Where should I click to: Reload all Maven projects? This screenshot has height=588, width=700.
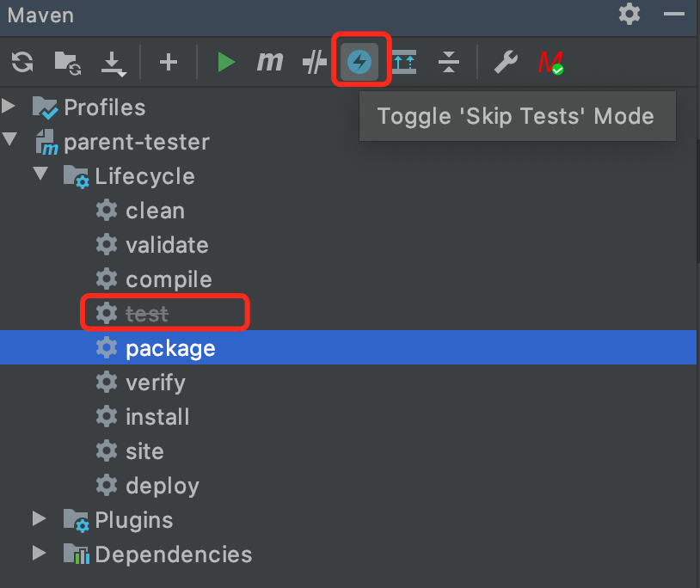21,61
